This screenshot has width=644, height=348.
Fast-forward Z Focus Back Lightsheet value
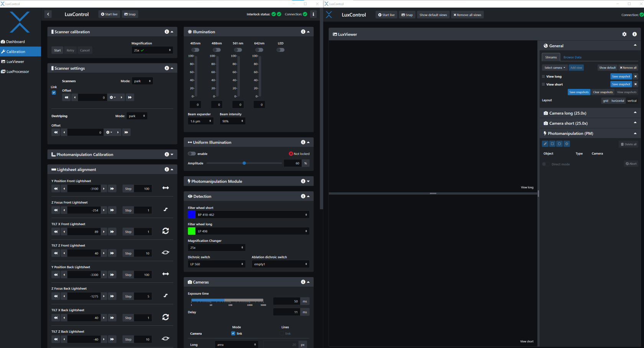click(112, 296)
